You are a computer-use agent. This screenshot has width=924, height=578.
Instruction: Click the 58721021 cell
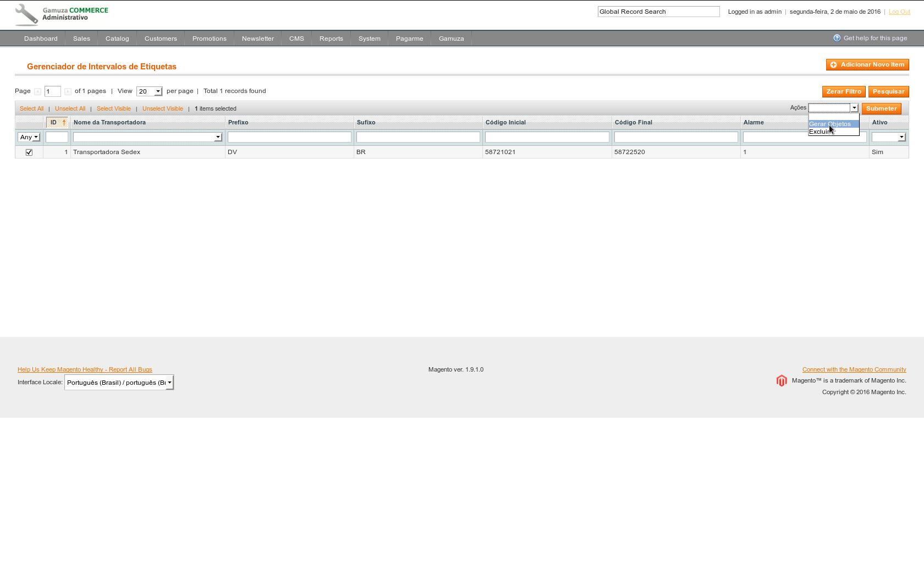(547, 152)
